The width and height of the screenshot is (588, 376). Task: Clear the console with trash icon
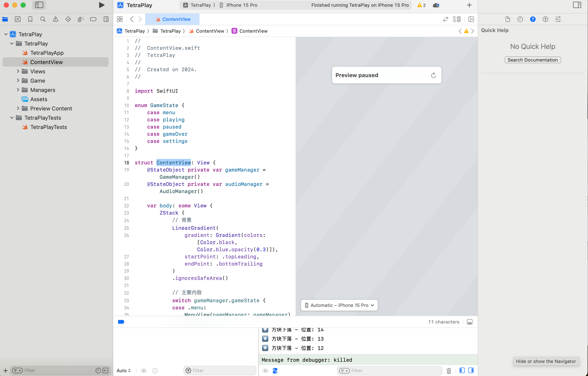click(449, 371)
